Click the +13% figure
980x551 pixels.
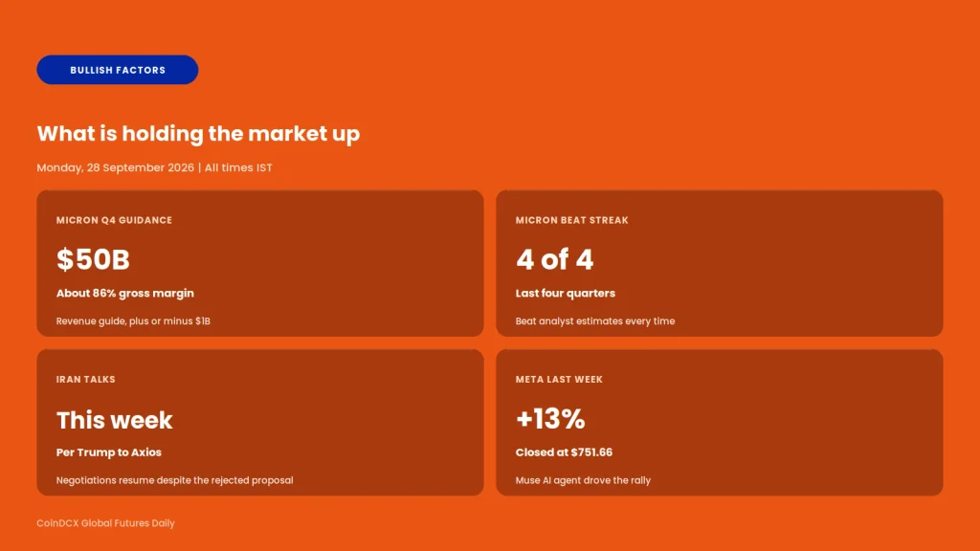pyautogui.click(x=550, y=419)
